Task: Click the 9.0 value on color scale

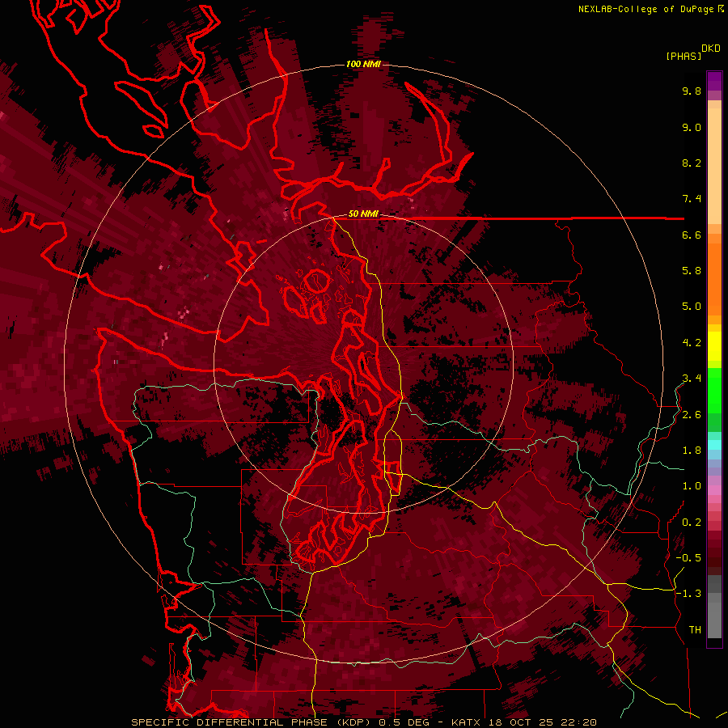Action: coord(692,127)
